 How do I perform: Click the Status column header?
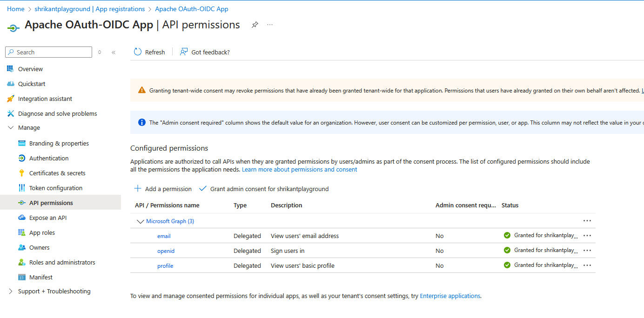tap(510, 205)
